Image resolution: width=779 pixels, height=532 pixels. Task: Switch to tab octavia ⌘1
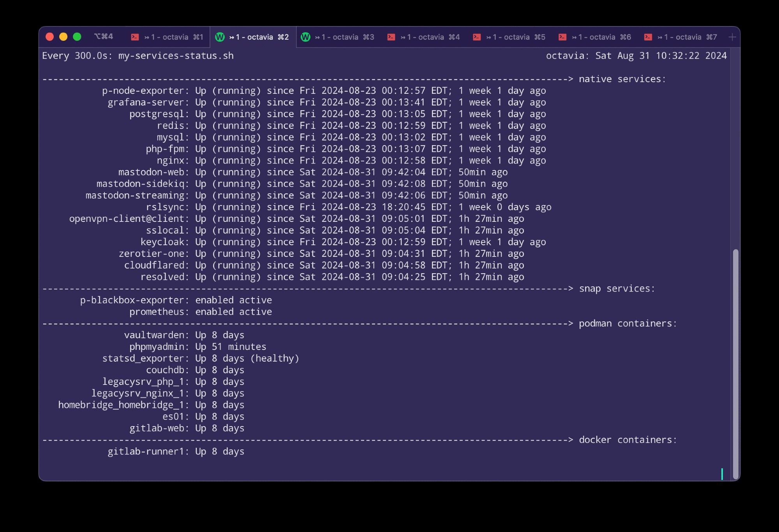167,37
